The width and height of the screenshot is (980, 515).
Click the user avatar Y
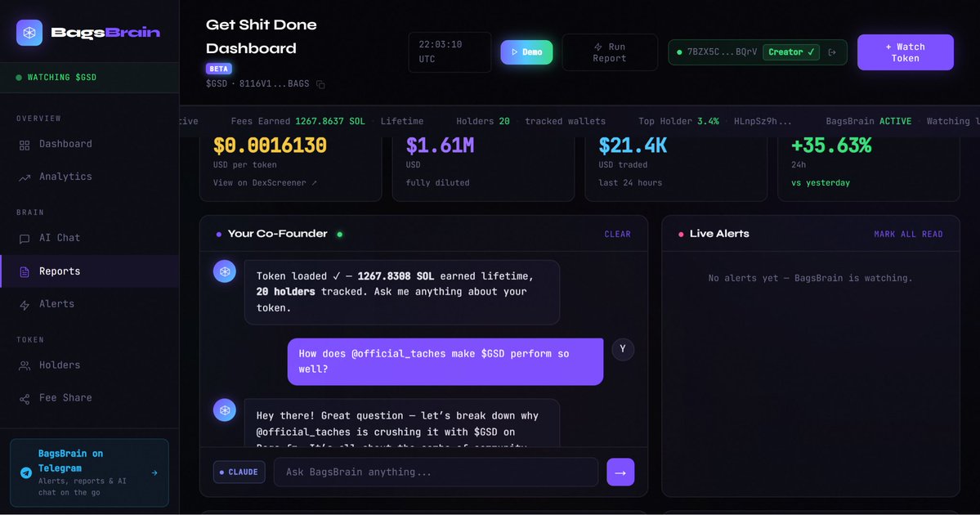point(623,349)
